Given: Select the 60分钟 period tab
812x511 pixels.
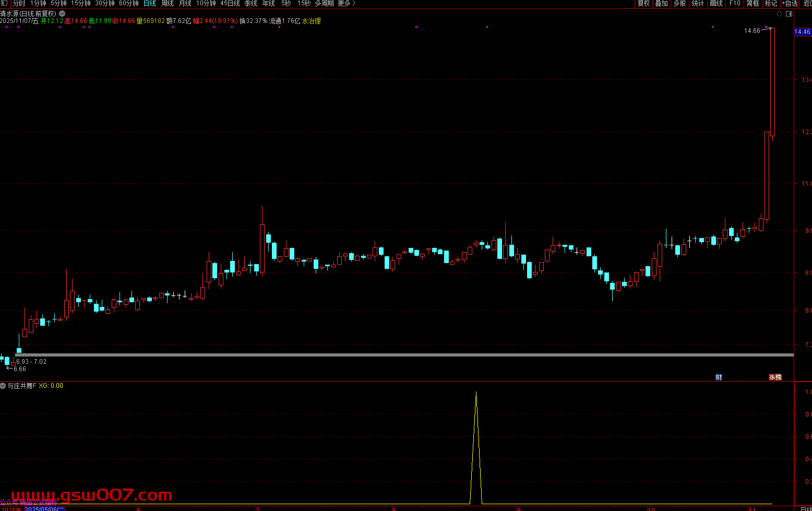Looking at the screenshot, I should coord(129,4).
